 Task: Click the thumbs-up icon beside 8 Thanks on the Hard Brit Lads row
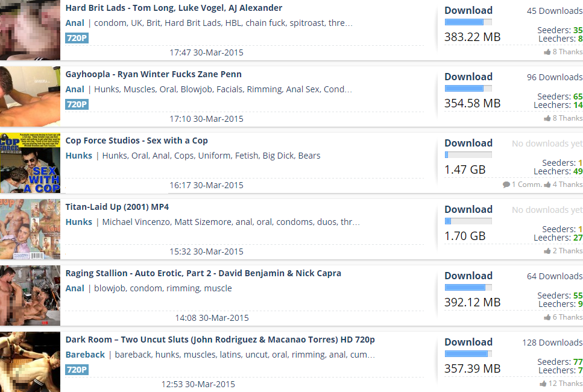coord(547,52)
